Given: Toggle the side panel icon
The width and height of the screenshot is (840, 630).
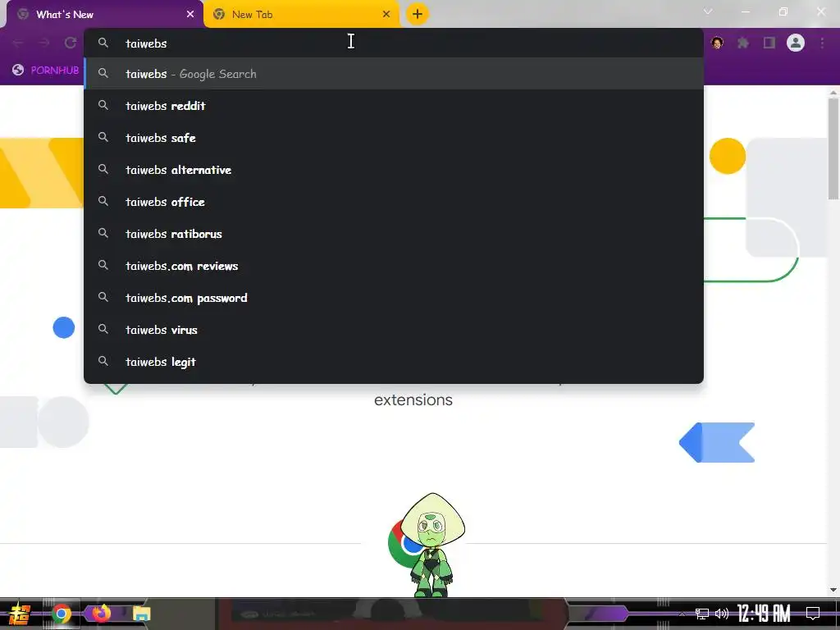Looking at the screenshot, I should 769,43.
